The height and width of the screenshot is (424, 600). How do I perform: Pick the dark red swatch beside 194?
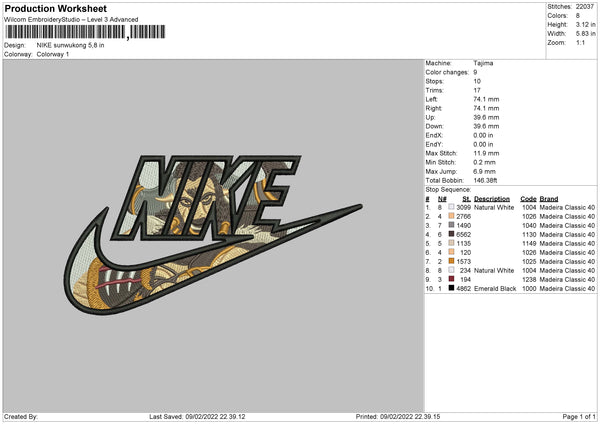pos(451,279)
